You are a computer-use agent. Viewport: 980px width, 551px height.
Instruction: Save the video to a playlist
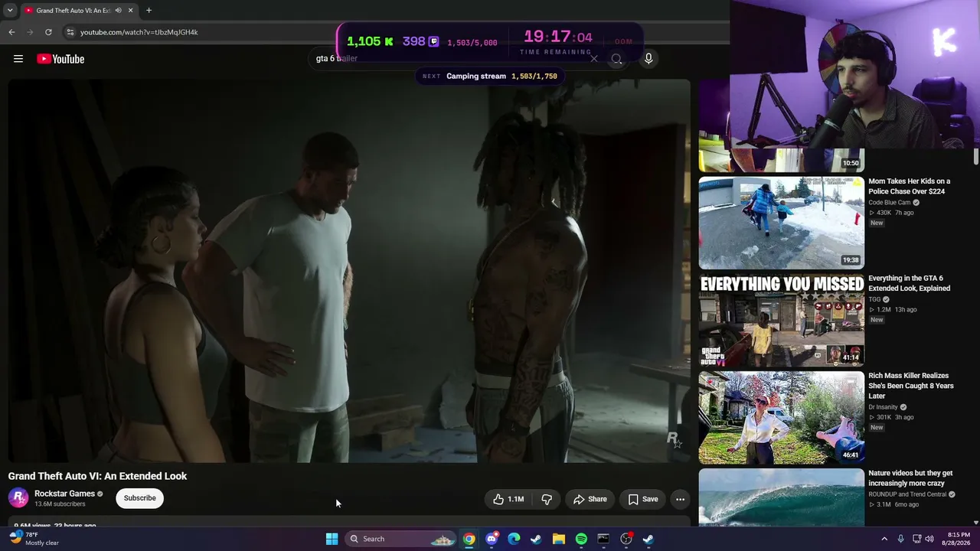click(x=643, y=499)
